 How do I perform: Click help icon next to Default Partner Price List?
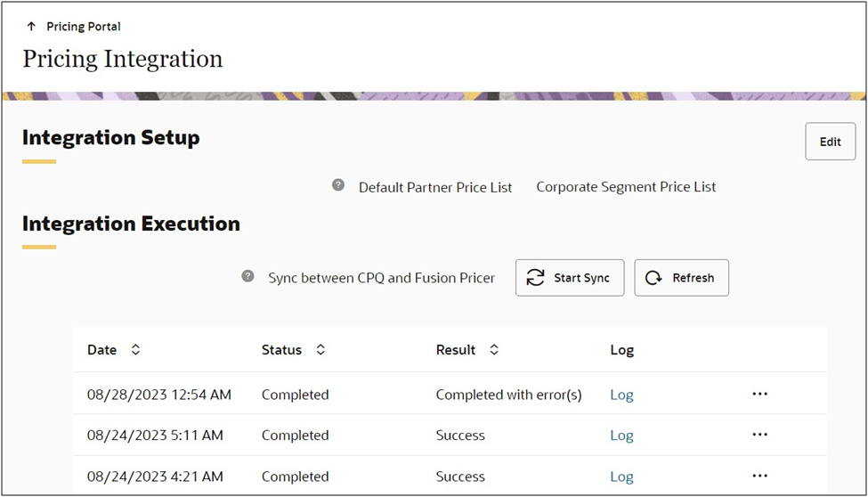[338, 185]
